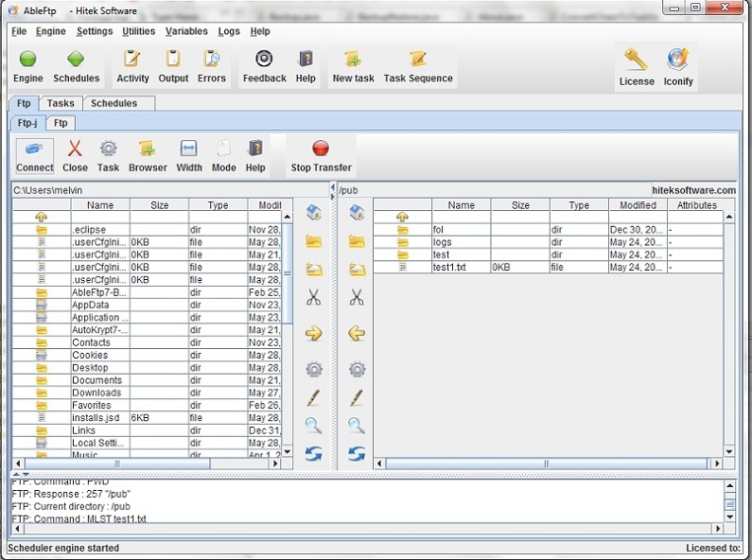Switch to the Tasks tab

(x=61, y=103)
